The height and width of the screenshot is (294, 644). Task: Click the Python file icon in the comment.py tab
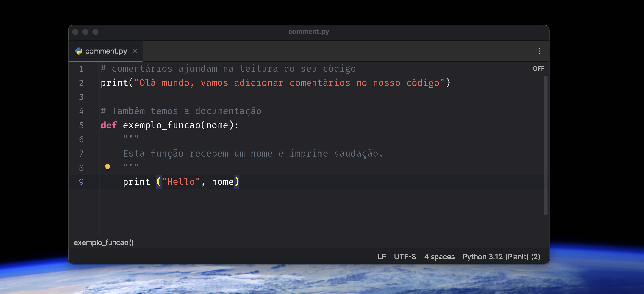coord(79,51)
